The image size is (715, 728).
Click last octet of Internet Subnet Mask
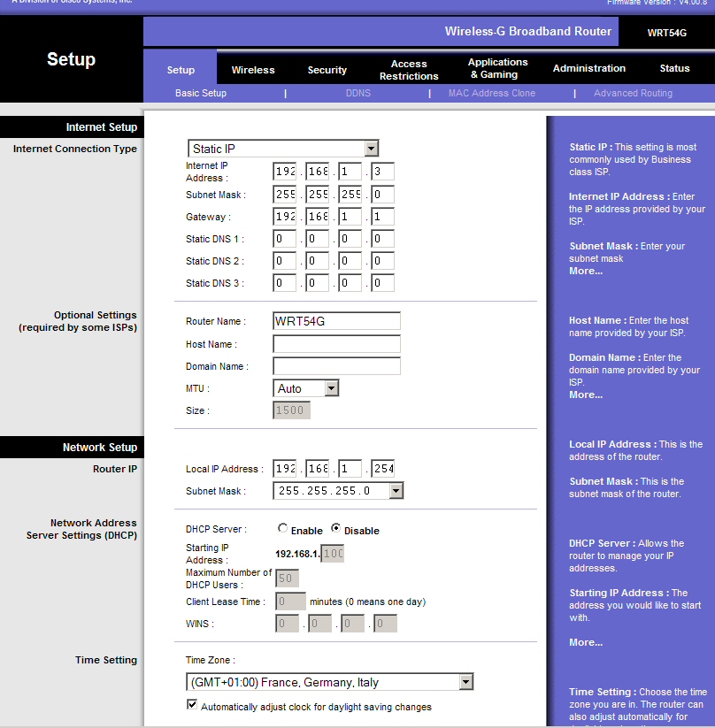[x=383, y=194]
